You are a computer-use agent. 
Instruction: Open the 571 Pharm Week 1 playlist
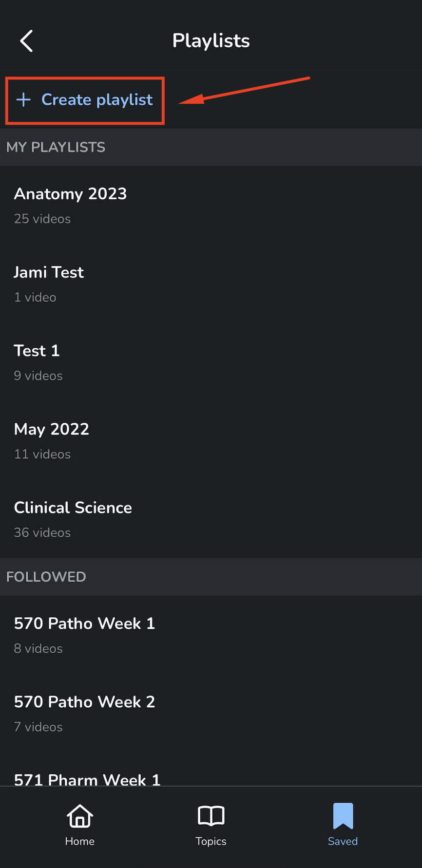[87, 779]
